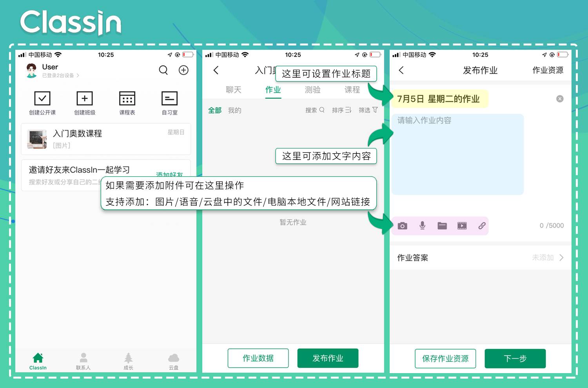The width and height of the screenshot is (588, 388).
Task: Go back from the 发布作业 screen
Action: (401, 70)
